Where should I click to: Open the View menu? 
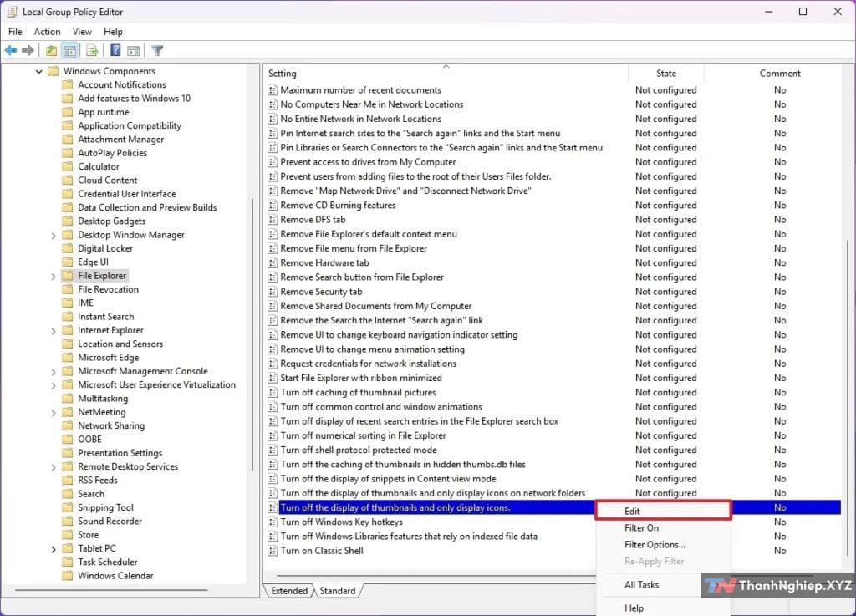(82, 32)
